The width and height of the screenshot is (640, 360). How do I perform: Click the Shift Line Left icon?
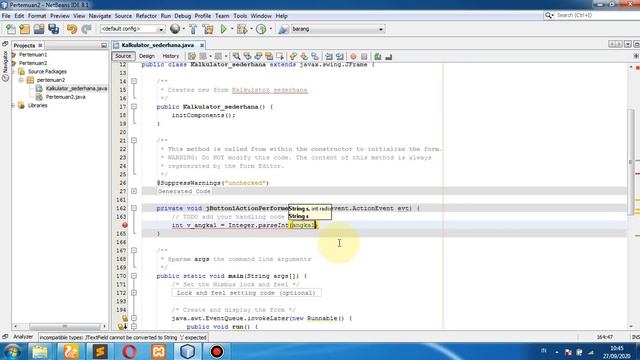329,56
